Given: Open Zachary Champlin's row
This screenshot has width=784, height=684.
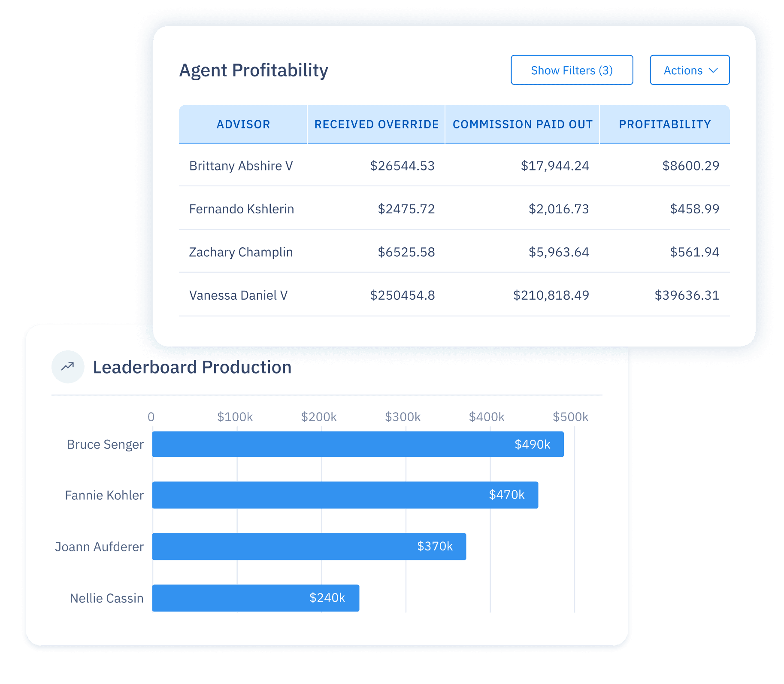Looking at the screenshot, I should [x=241, y=252].
